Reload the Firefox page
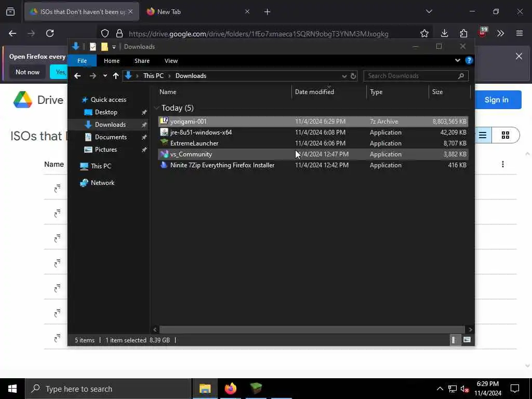This screenshot has height=399, width=532. point(50,33)
